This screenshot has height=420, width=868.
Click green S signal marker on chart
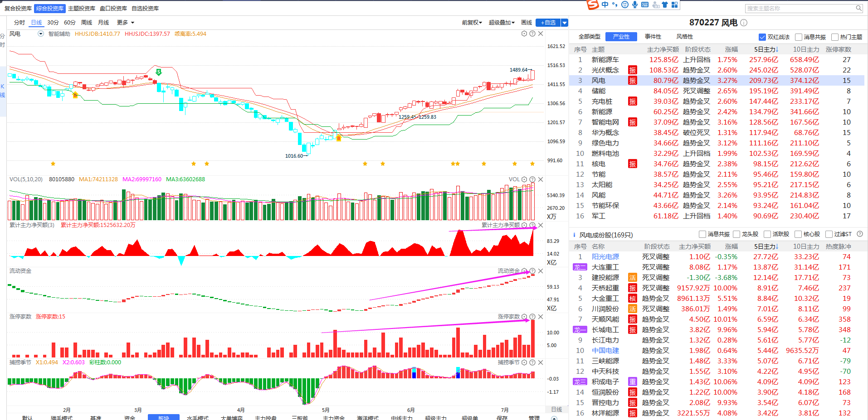(158, 72)
